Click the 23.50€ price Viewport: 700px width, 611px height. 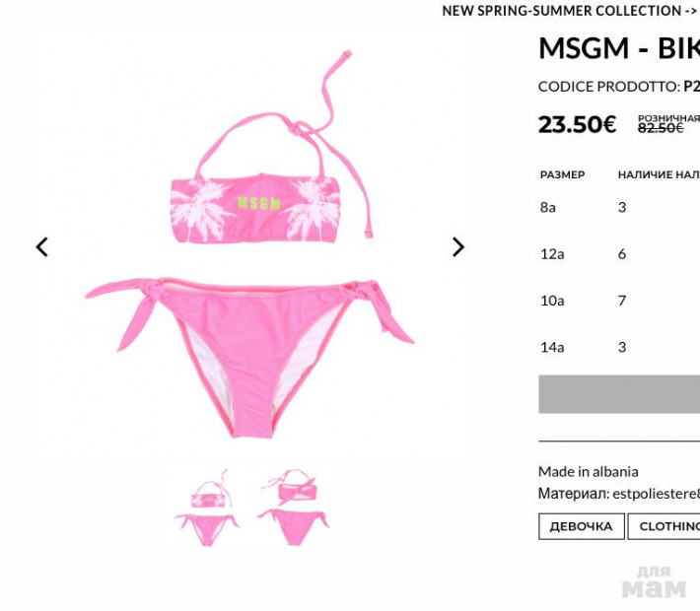[577, 124]
